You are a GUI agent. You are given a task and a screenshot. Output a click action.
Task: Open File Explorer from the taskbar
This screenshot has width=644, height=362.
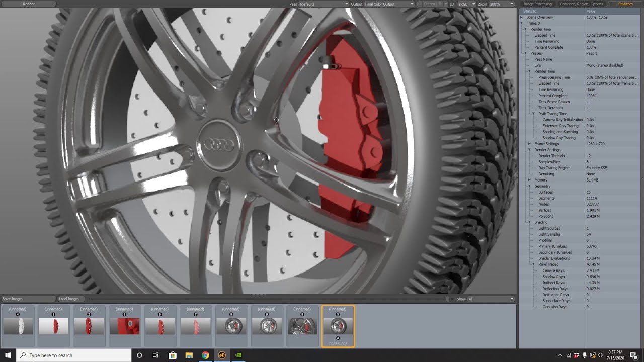(x=189, y=355)
